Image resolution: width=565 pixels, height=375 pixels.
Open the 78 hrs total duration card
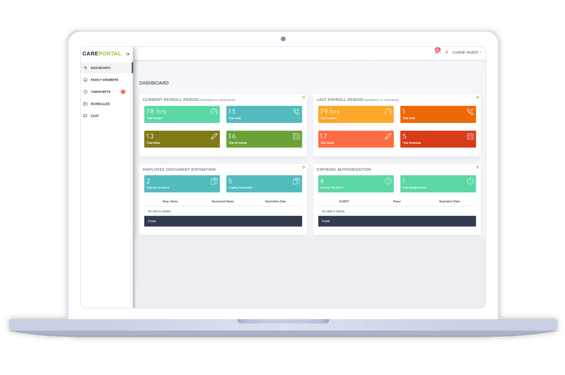pos(182,114)
